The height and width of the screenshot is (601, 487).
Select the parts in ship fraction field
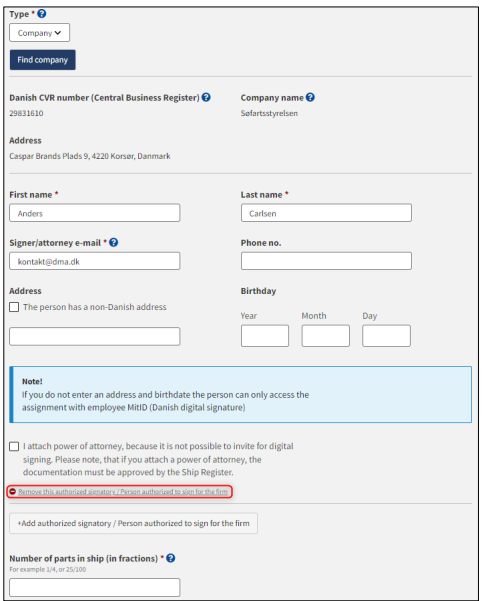(x=95, y=587)
